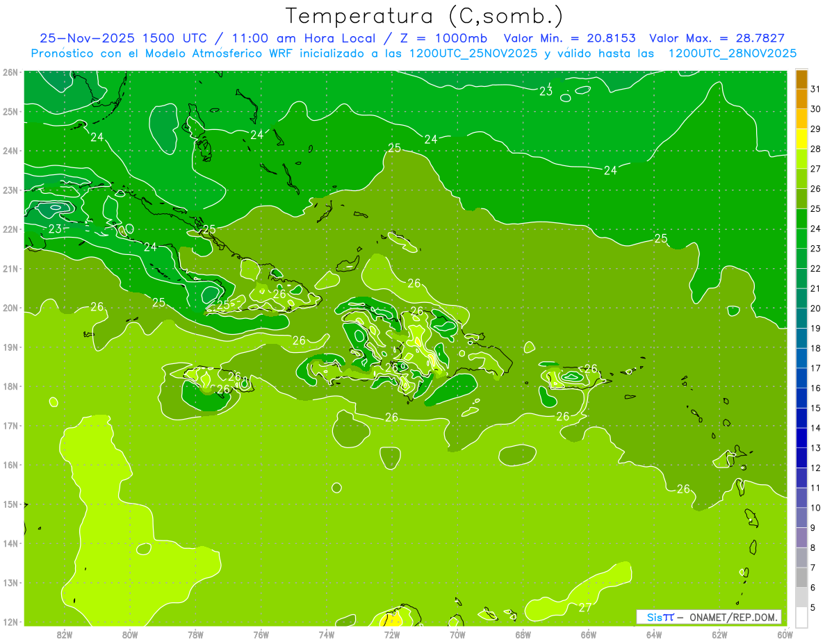Pick the brown-orange swatch above 31
The width and height of the screenshot is (834, 644).
pos(801,79)
